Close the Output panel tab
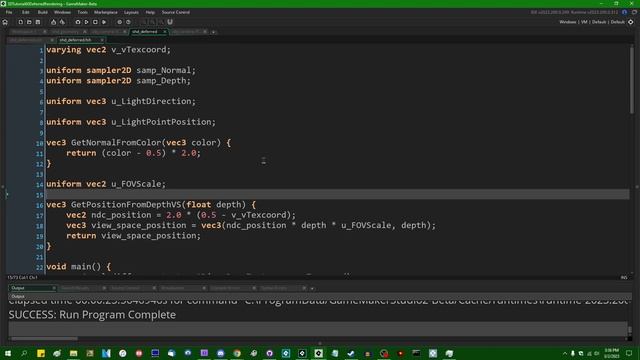 coord(54,288)
